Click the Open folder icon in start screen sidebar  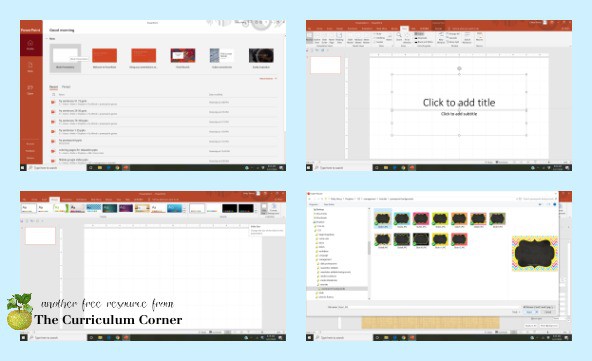point(30,89)
